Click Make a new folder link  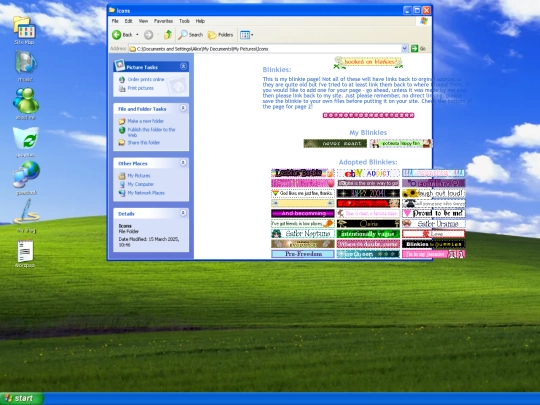pyautogui.click(x=145, y=121)
